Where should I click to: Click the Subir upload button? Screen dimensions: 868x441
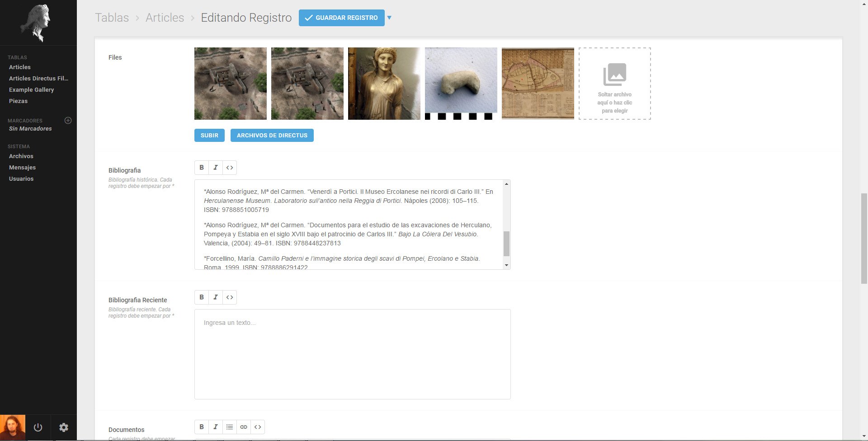pos(209,136)
